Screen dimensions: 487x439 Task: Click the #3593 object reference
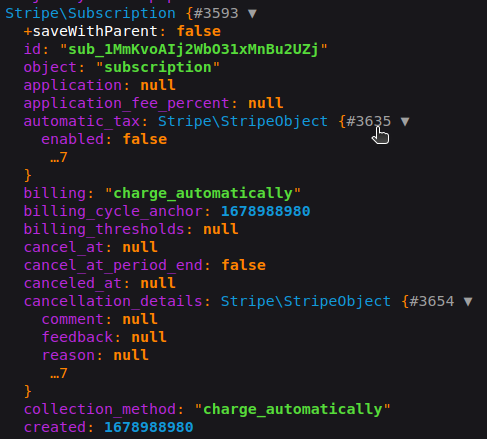[216, 14]
